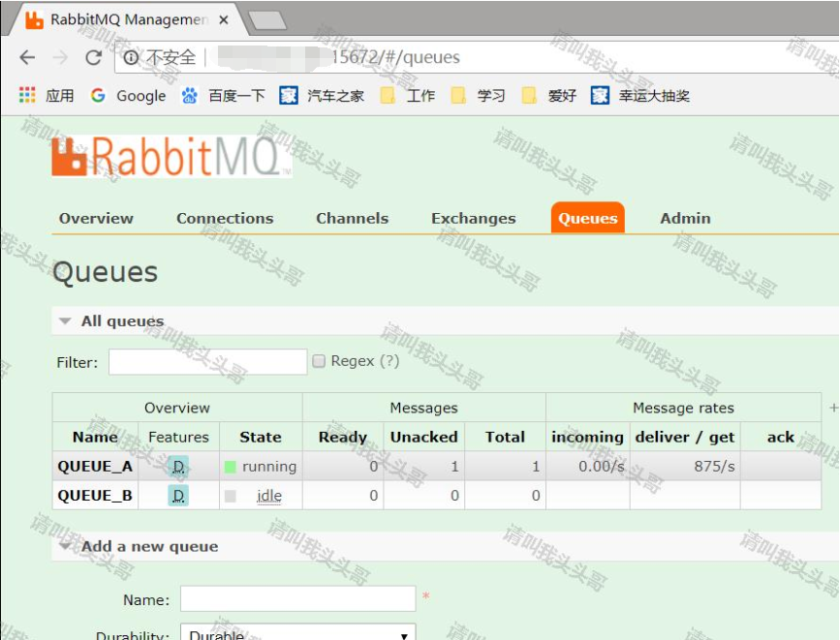Go to the Exchanges tab

click(x=474, y=219)
